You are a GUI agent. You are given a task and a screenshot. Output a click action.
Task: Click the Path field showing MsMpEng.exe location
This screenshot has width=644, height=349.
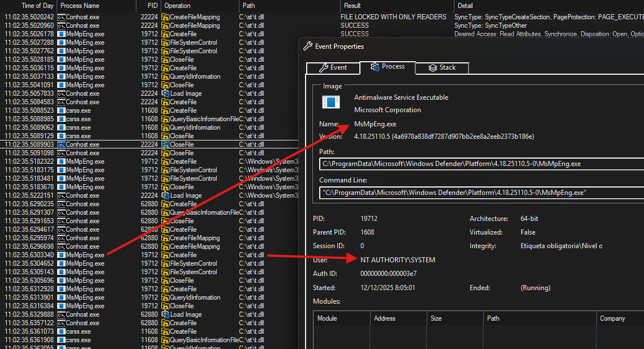pyautogui.click(x=481, y=164)
